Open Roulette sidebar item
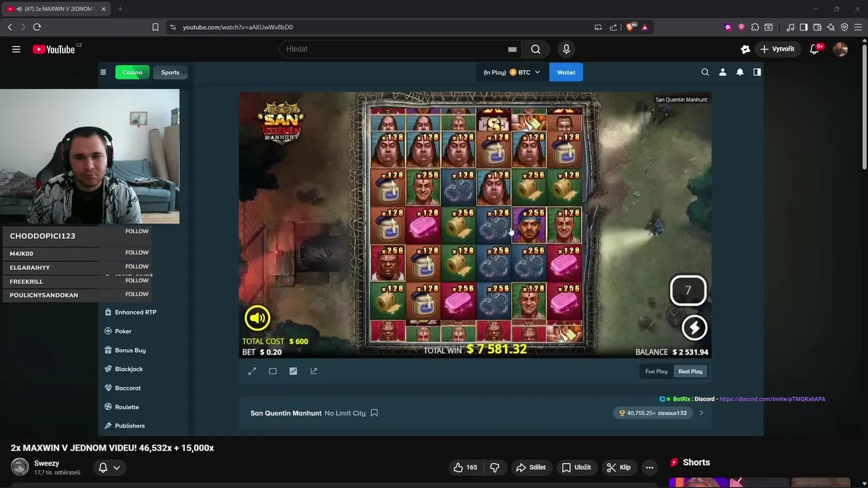This screenshot has height=488, width=868. point(121,407)
